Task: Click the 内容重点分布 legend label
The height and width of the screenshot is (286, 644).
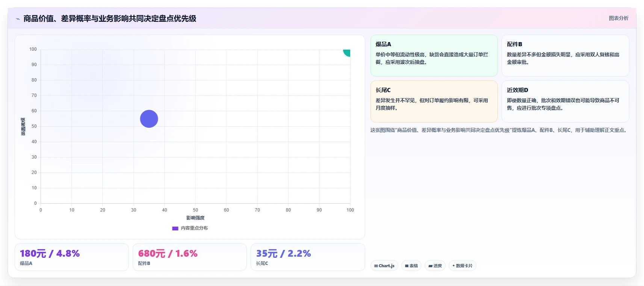Action: coord(194,228)
